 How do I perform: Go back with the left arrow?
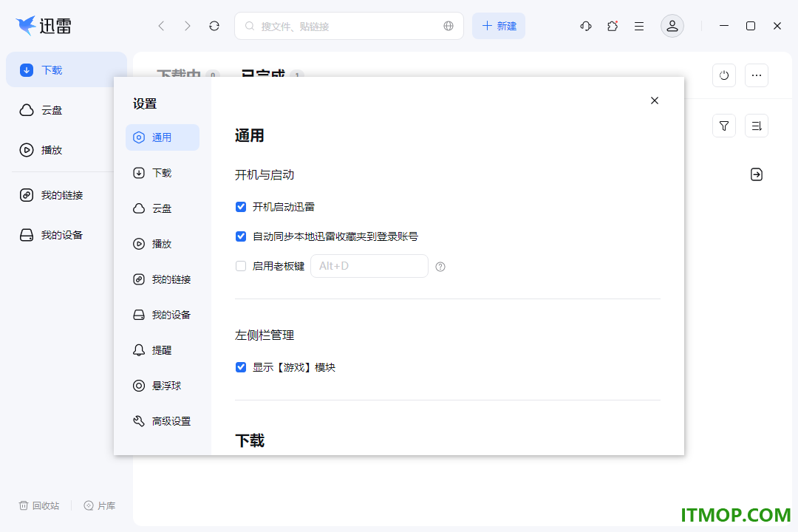[161, 26]
